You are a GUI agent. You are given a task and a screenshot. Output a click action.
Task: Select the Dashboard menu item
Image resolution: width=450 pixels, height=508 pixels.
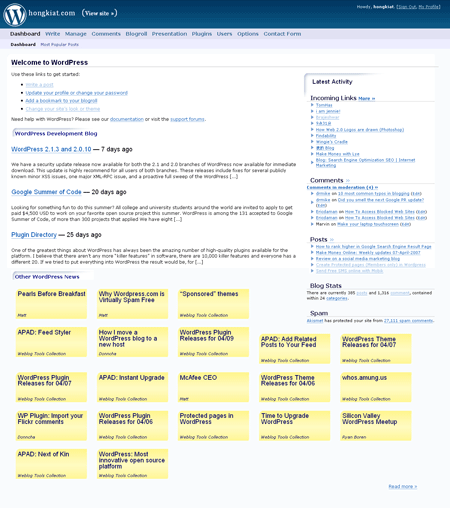click(x=25, y=34)
